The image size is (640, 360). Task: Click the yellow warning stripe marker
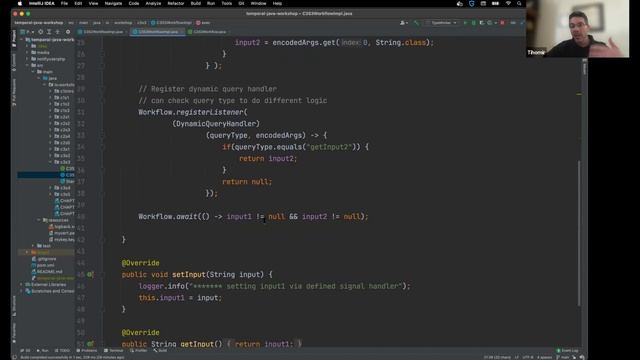point(579,94)
